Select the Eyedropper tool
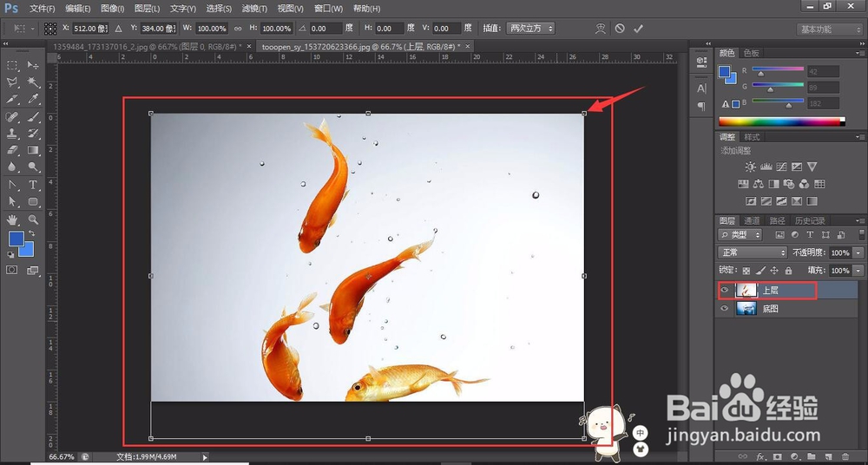The image size is (868, 465). 33,99
